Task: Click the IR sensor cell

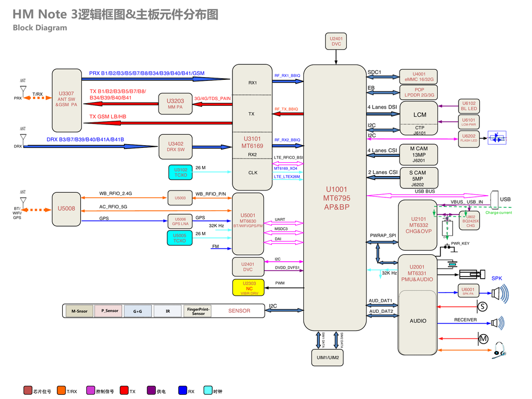Action: pos(168,311)
